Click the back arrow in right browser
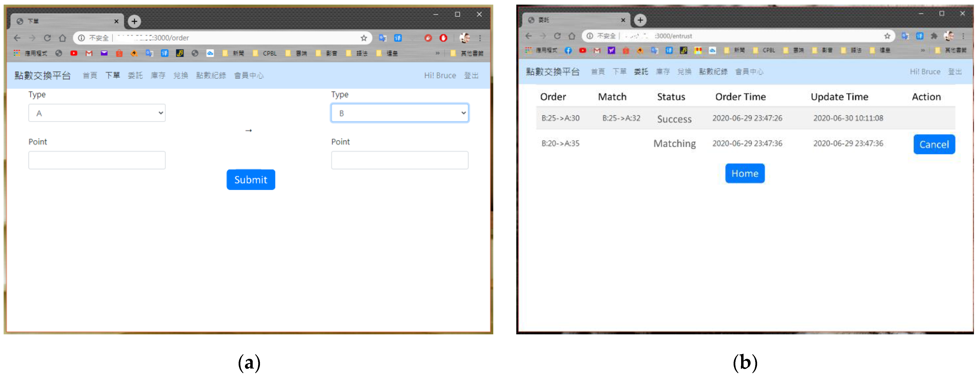Viewport: 980px width, 377px height. [x=528, y=36]
